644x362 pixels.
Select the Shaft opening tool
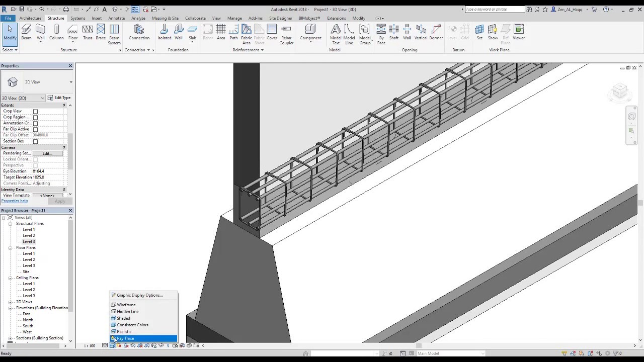coord(394,33)
